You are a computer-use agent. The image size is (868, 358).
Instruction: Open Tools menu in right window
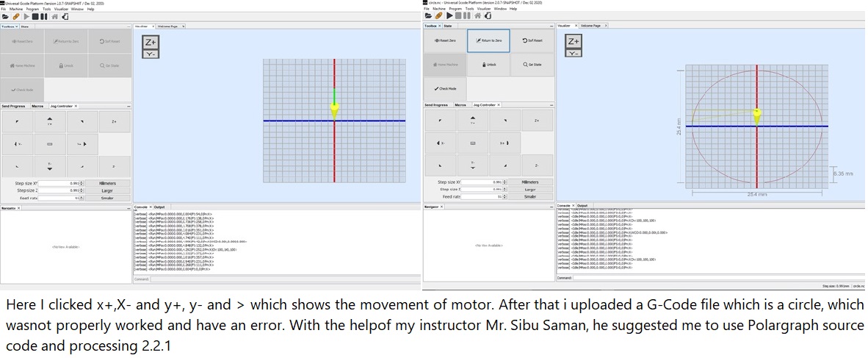(x=469, y=9)
